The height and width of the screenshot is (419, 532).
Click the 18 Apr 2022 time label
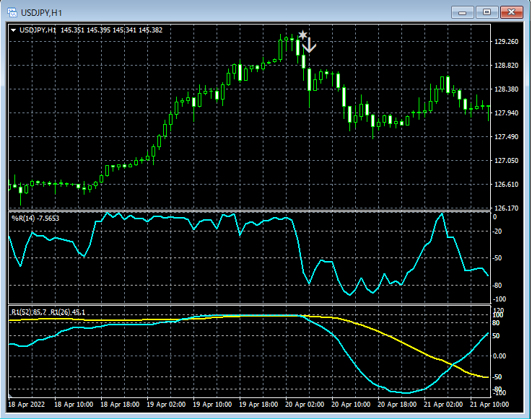click(x=26, y=405)
